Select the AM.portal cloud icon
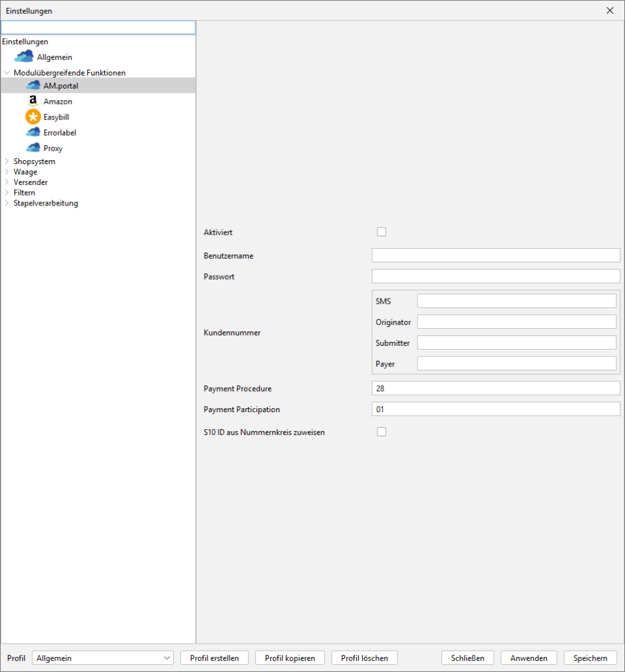The width and height of the screenshot is (625, 672). tap(33, 85)
